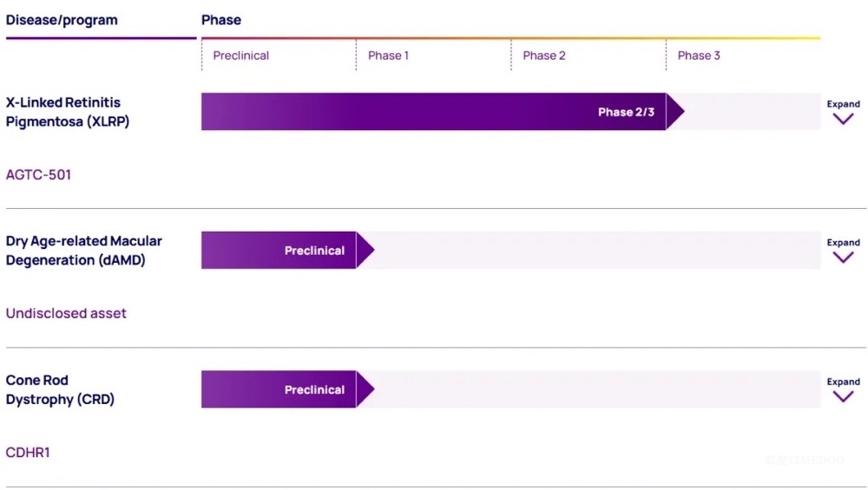Select the Cone Rod Dystrophy title

(60, 389)
